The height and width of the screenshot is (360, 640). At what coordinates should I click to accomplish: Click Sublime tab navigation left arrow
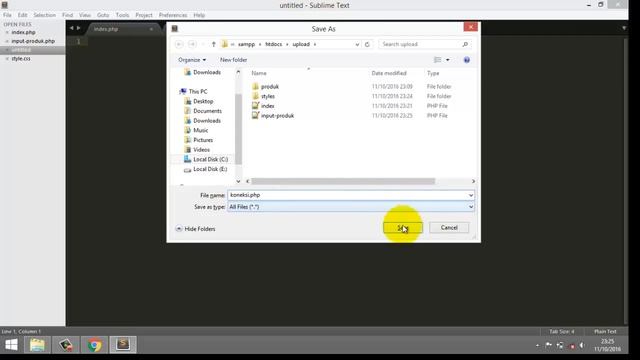click(71, 28)
